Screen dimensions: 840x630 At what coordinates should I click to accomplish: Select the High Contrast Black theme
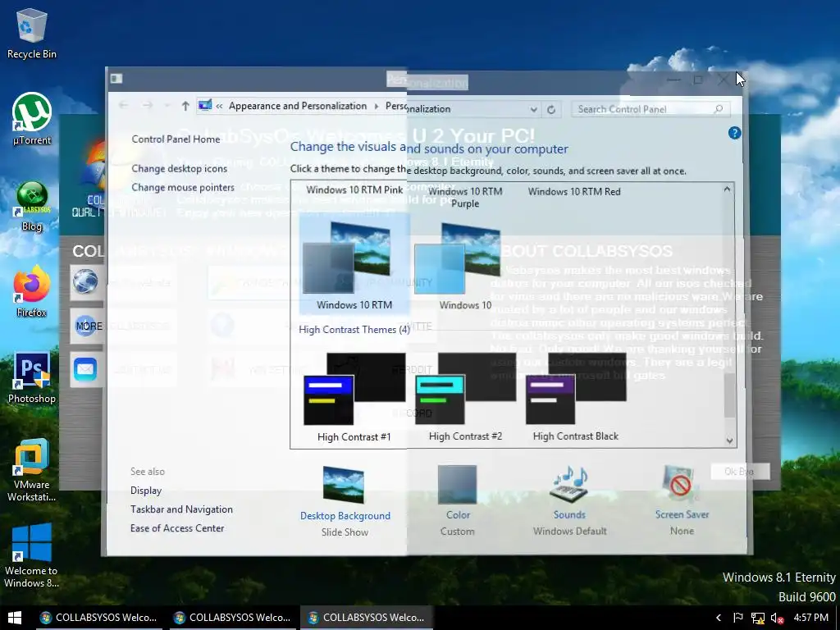tap(576, 396)
